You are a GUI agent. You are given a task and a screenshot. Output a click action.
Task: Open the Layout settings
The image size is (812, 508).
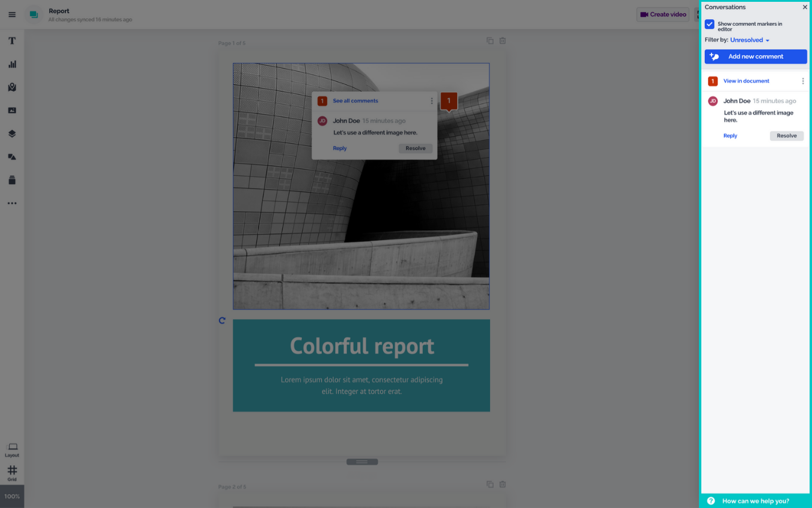pyautogui.click(x=12, y=449)
